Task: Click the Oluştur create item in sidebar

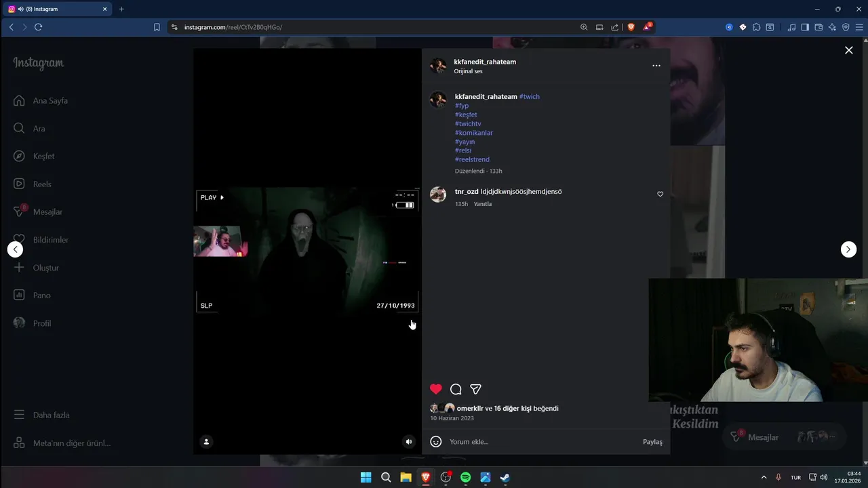Action: click(x=37, y=268)
